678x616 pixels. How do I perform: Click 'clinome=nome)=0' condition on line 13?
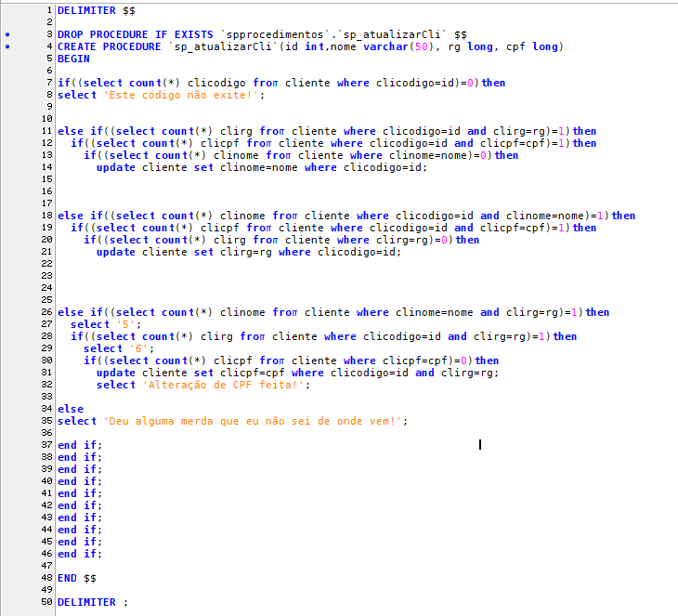[x=437, y=155]
